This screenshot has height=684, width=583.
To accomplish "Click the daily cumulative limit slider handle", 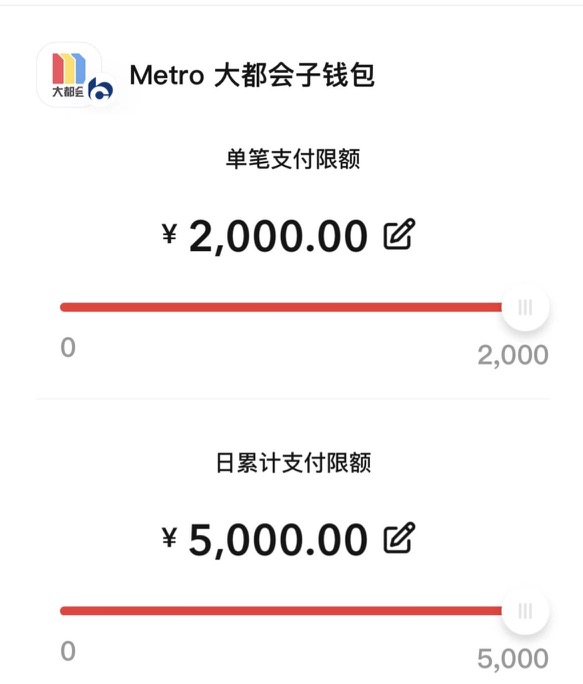I will pyautogui.click(x=525, y=611).
